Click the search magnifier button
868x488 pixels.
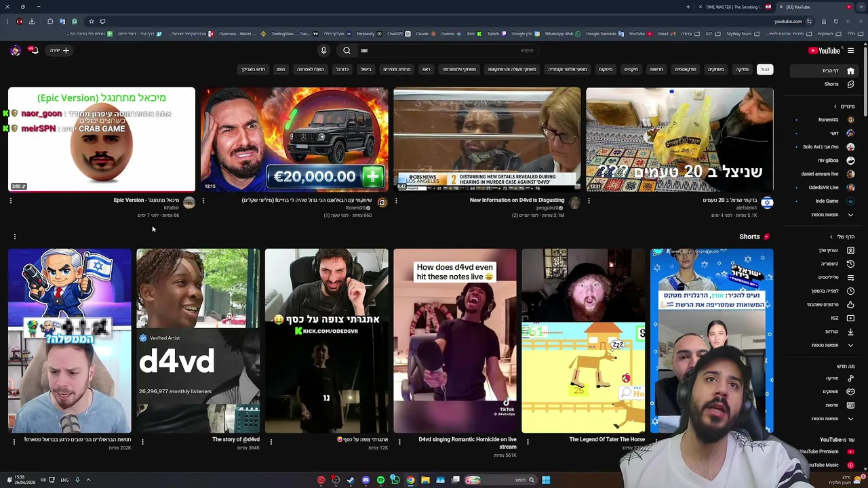(x=347, y=50)
